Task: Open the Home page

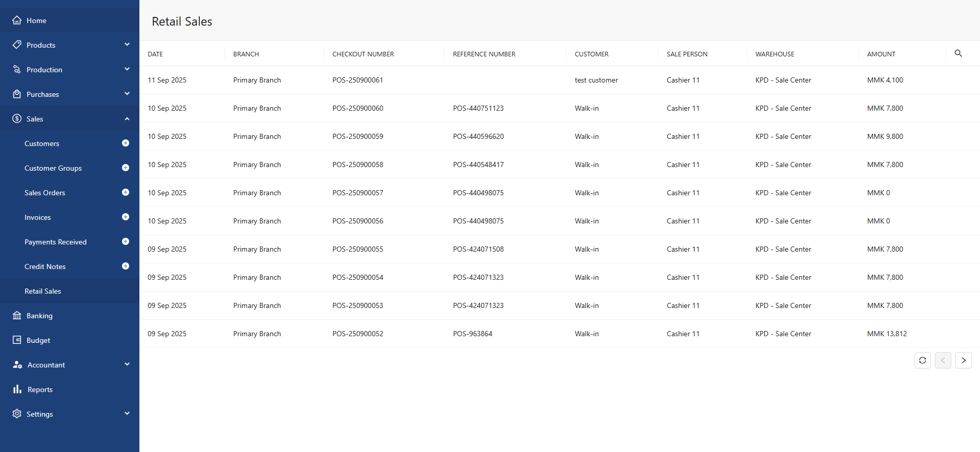Action: 36,20
